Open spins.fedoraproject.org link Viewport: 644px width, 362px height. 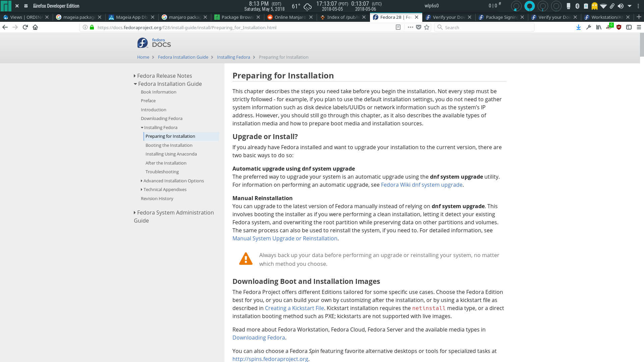tap(270, 359)
